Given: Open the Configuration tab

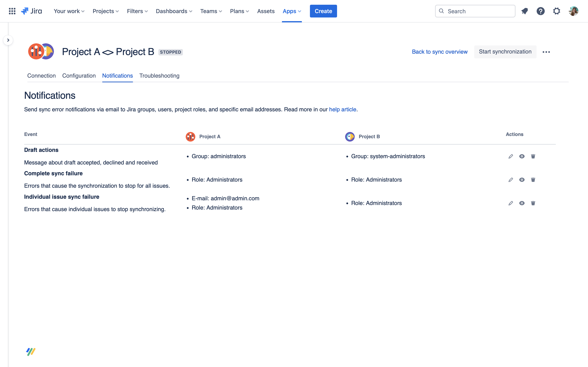Looking at the screenshot, I should (79, 76).
